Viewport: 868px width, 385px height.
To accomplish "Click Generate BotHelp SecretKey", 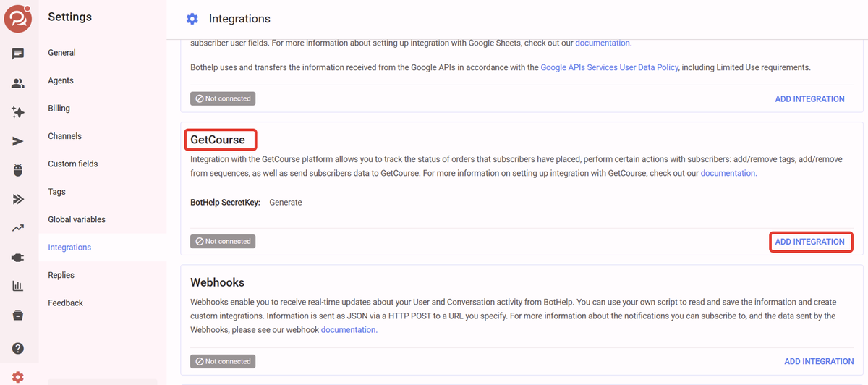I will click(286, 203).
